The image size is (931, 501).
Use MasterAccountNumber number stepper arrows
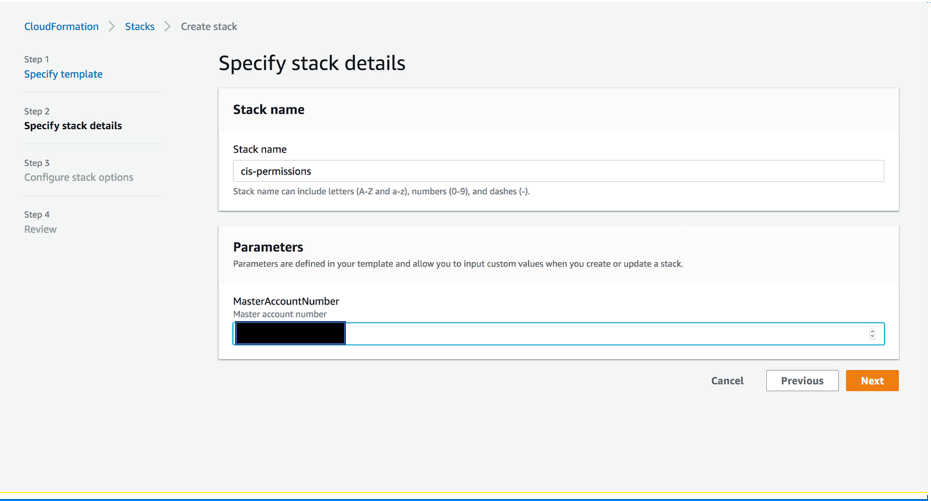[x=872, y=334]
